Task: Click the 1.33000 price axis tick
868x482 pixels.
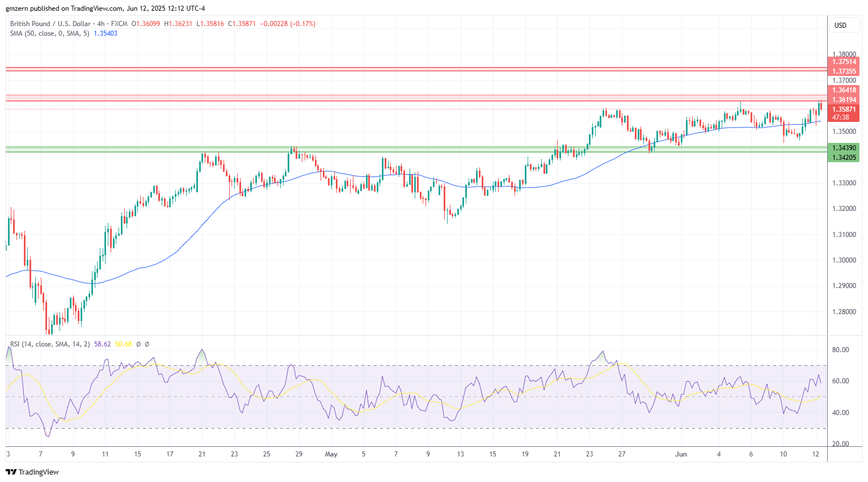Action: point(844,183)
